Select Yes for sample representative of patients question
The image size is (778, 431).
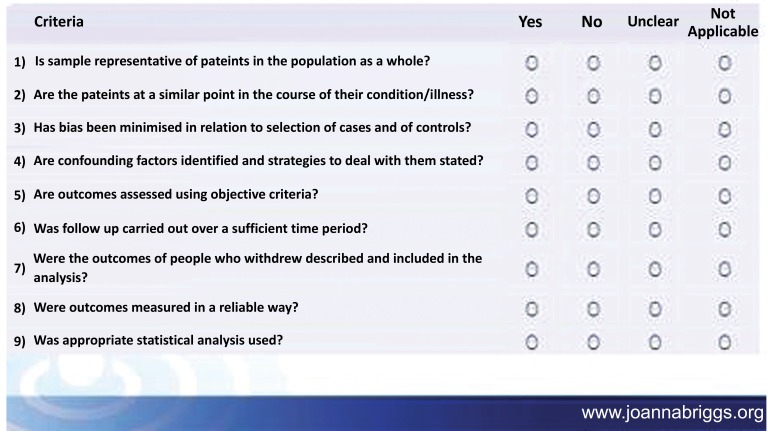pyautogui.click(x=531, y=63)
